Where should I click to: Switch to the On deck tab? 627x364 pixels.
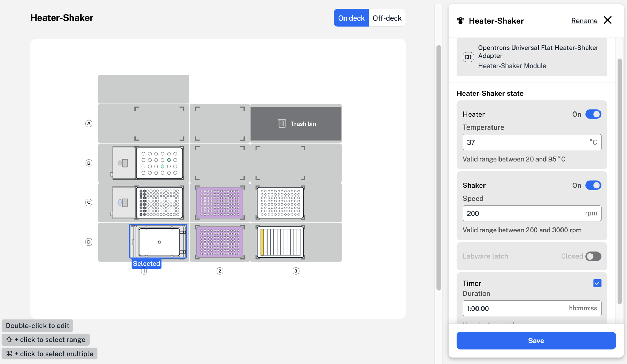click(351, 18)
